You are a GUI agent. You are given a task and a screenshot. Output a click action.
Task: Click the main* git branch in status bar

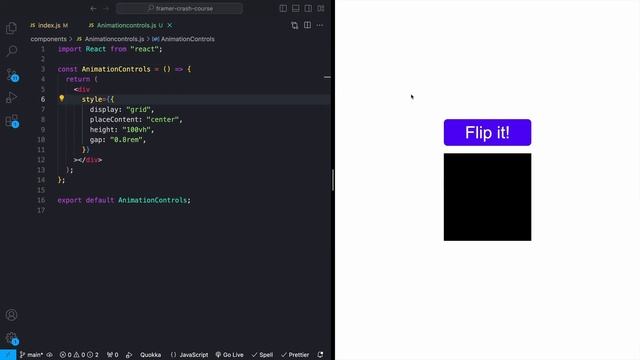point(31,355)
